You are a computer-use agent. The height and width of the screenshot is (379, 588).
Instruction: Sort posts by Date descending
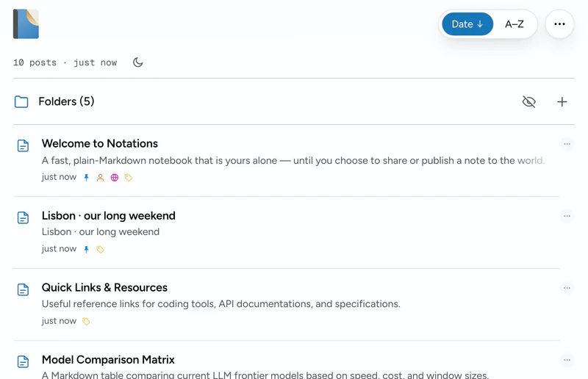(467, 24)
